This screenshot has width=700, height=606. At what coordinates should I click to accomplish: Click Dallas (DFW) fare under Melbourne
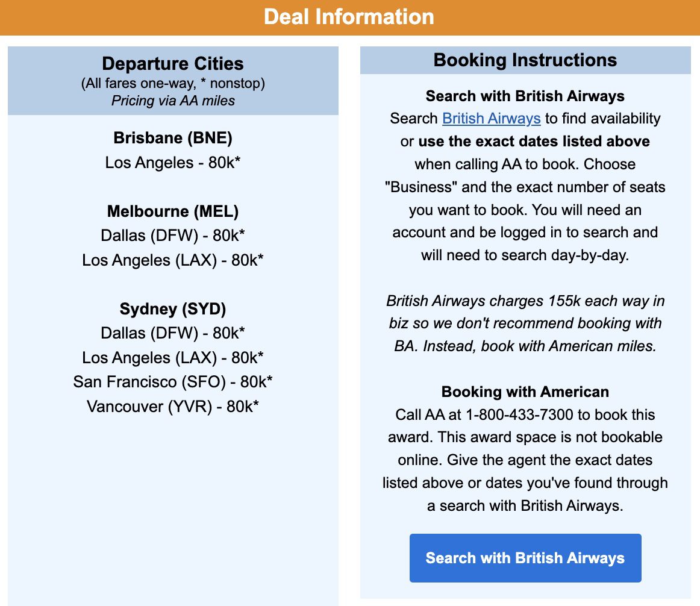[x=173, y=236]
